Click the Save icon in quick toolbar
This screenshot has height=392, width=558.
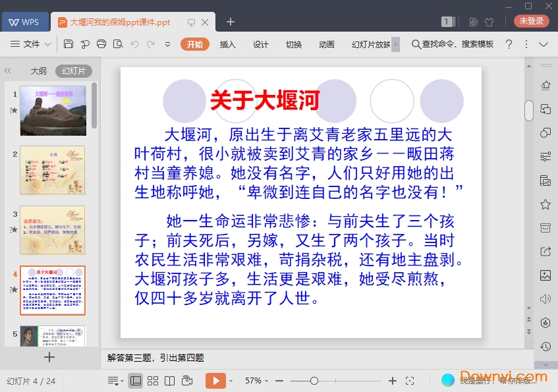[x=69, y=44]
